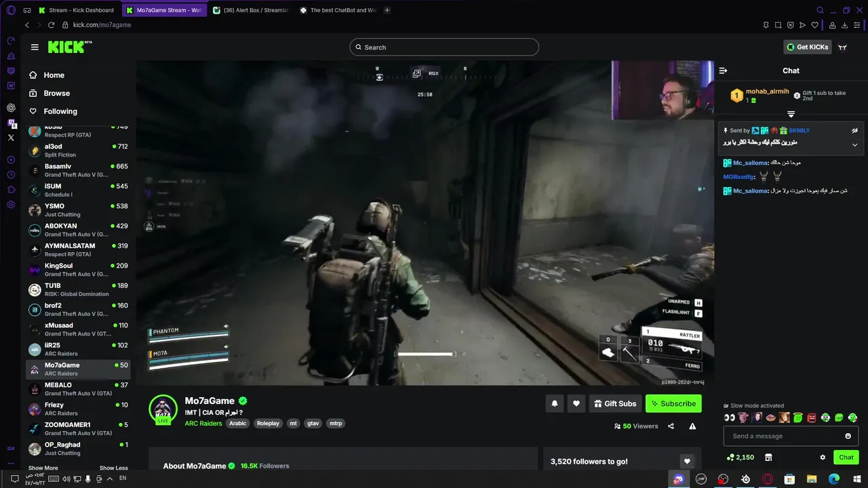
Task: Open xMusaad channel in sidebar
Action: pyautogui.click(x=79, y=329)
